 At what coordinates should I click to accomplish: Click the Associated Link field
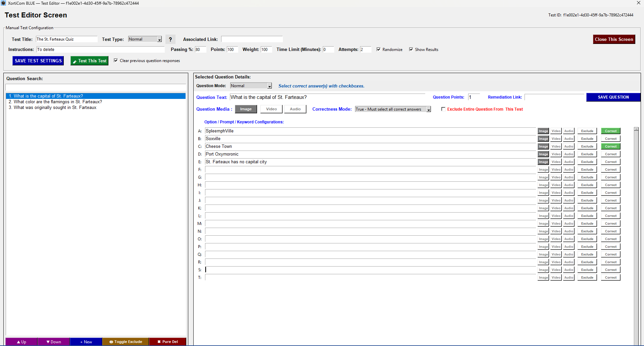point(252,39)
